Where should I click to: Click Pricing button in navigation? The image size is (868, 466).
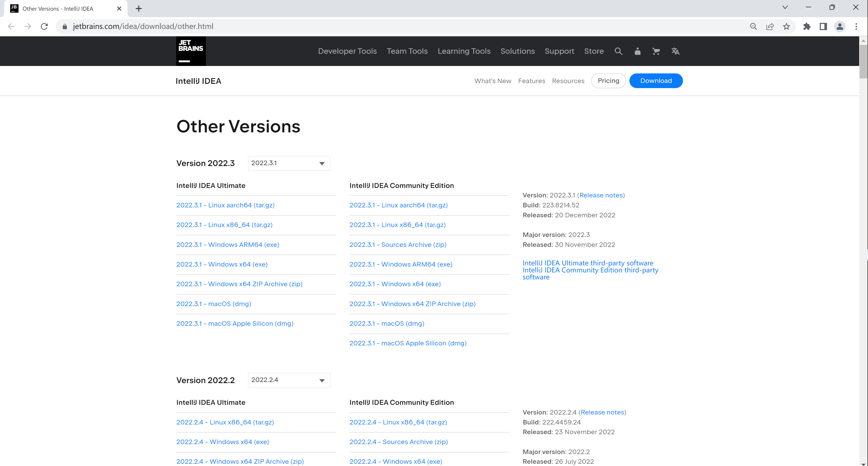pos(608,80)
